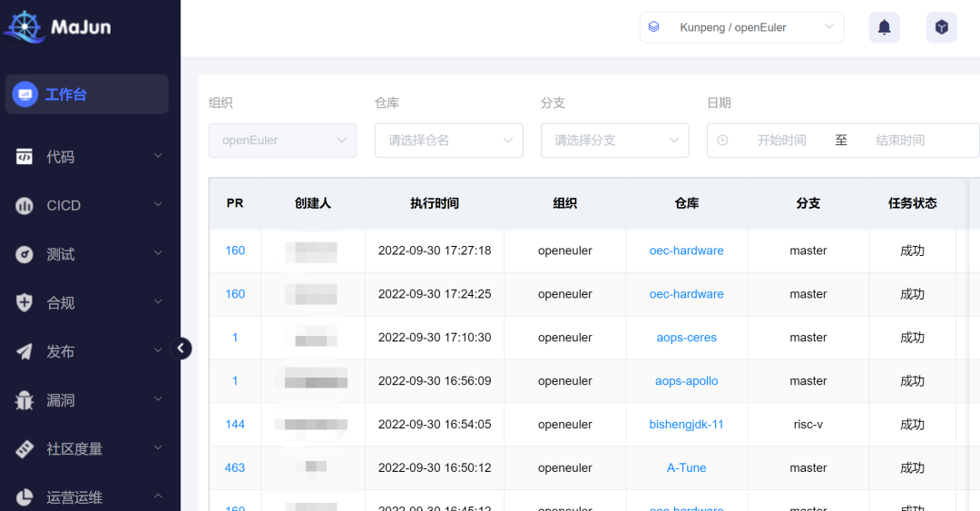980x511 pixels.
Task: Click the 任务状态 column header
Action: [x=912, y=203]
